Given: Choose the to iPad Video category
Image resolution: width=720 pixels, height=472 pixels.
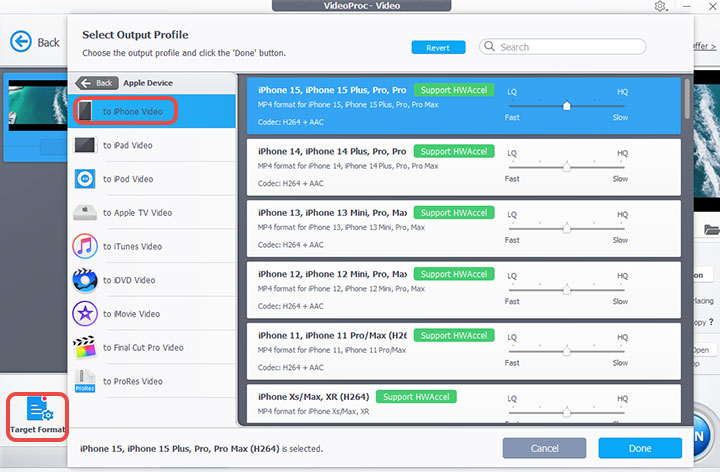Looking at the screenshot, I should [x=152, y=145].
